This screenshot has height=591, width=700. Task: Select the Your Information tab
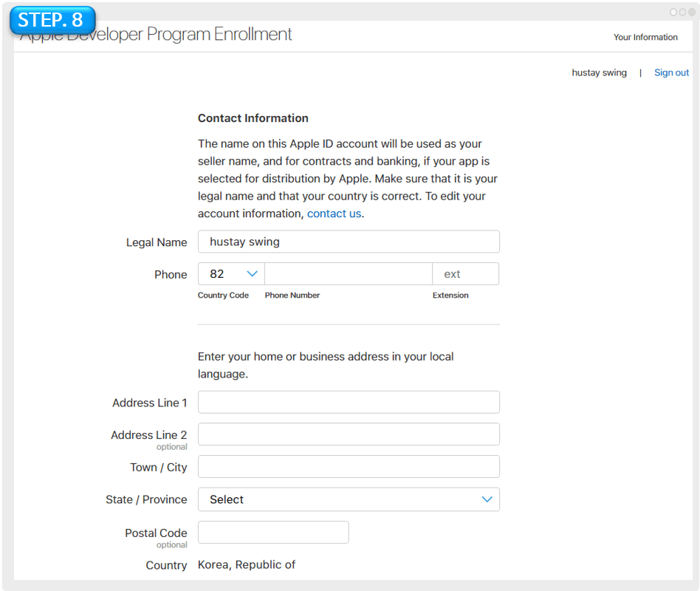(645, 37)
